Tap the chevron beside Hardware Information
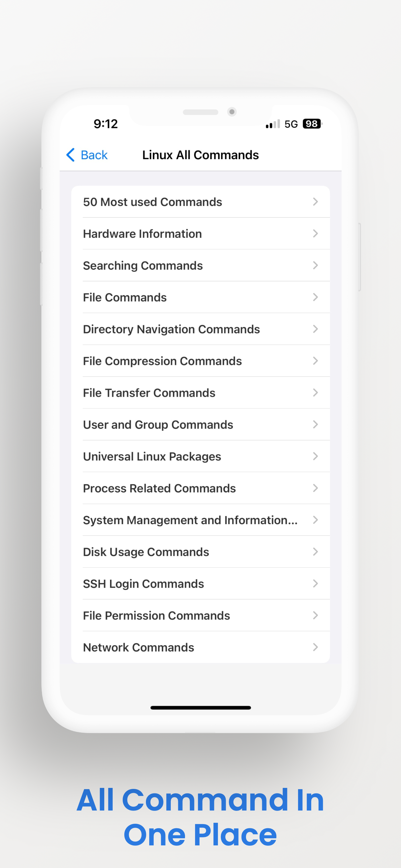The image size is (401, 868). (x=315, y=233)
